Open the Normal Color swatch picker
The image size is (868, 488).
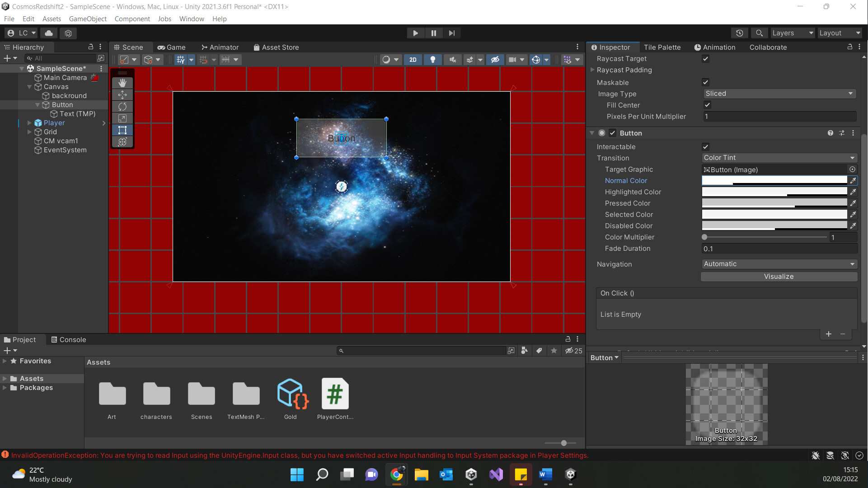coord(775,180)
